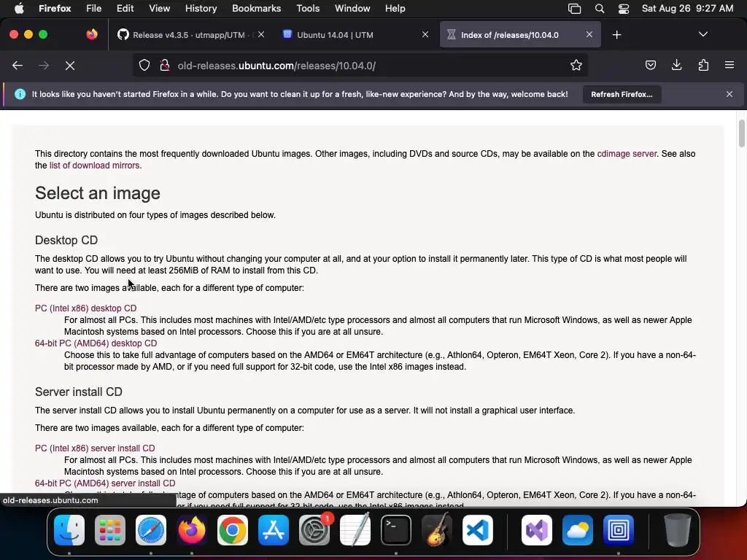Switch to Release v4.3.5 utmapp/UTM tab
Image resolution: width=747 pixels, height=560 pixels.
[190, 35]
